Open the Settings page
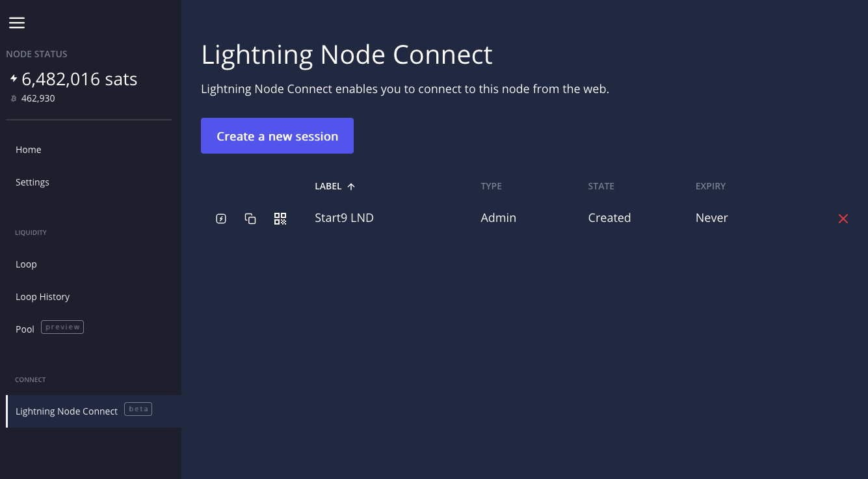 click(x=33, y=182)
